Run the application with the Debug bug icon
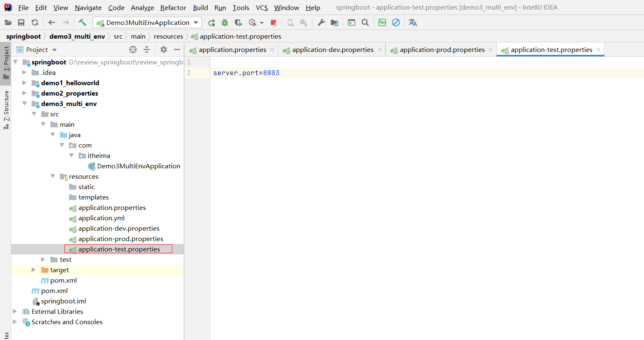This screenshot has width=644, height=340. pos(225,22)
